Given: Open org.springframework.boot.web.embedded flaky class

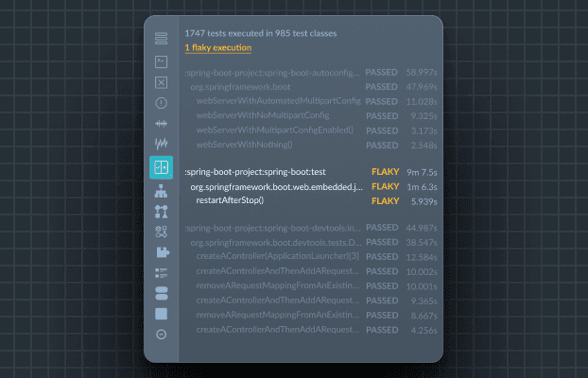Looking at the screenshot, I should (276, 187).
